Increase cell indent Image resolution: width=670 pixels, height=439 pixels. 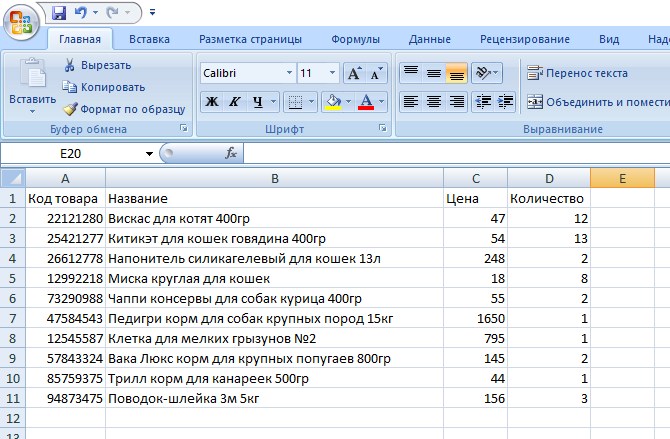pyautogui.click(x=505, y=102)
